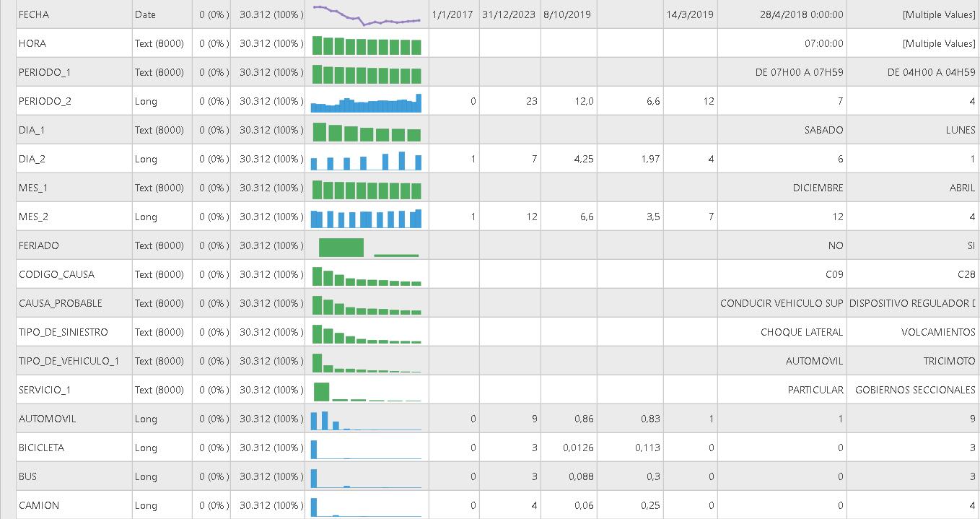Select the FERIADO field name
The height and width of the screenshot is (519, 980).
click(39, 245)
